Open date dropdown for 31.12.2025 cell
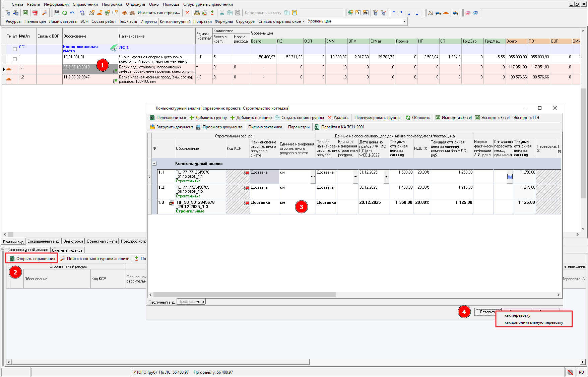This screenshot has width=588, height=377. pos(386,177)
